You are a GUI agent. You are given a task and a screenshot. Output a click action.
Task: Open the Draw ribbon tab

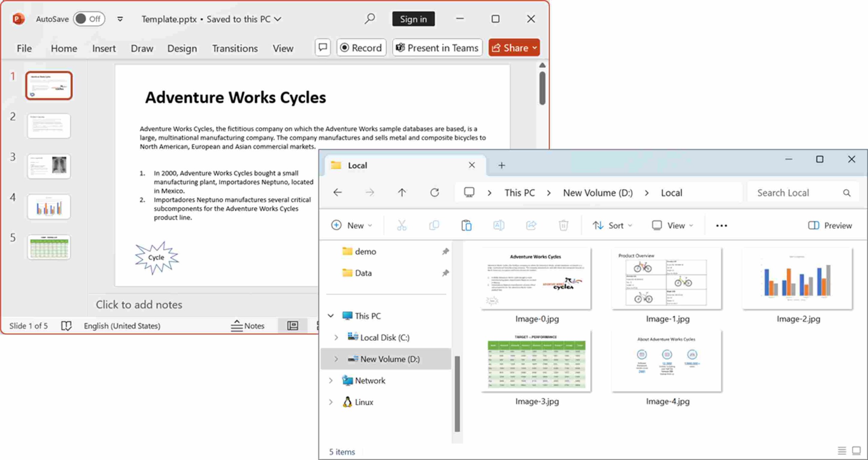point(142,48)
